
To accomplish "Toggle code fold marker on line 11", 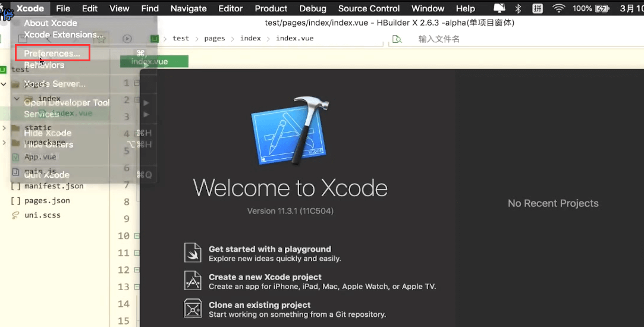I will pyautogui.click(x=136, y=253).
